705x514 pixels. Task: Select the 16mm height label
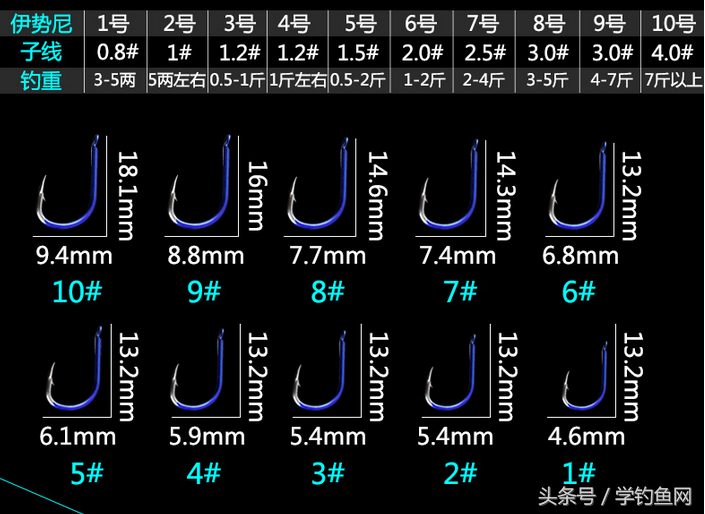258,196
